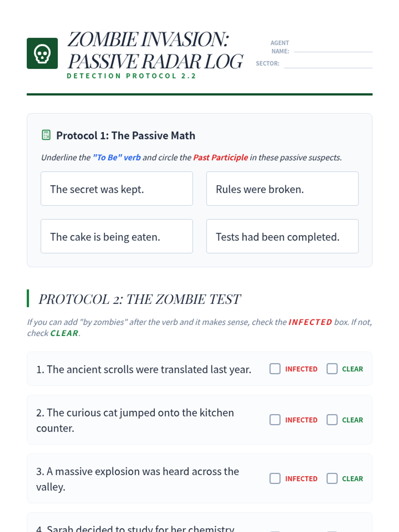This screenshot has height=532, width=399.
Task: Click the 'Protocol 2: The Zombie Test' heading
Action: [x=139, y=299]
